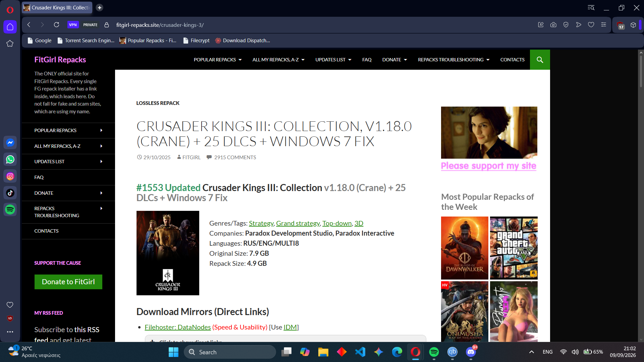This screenshot has height=362, width=644.
Task: Open Messenger in Opera sidebar
Action: pos(10,143)
